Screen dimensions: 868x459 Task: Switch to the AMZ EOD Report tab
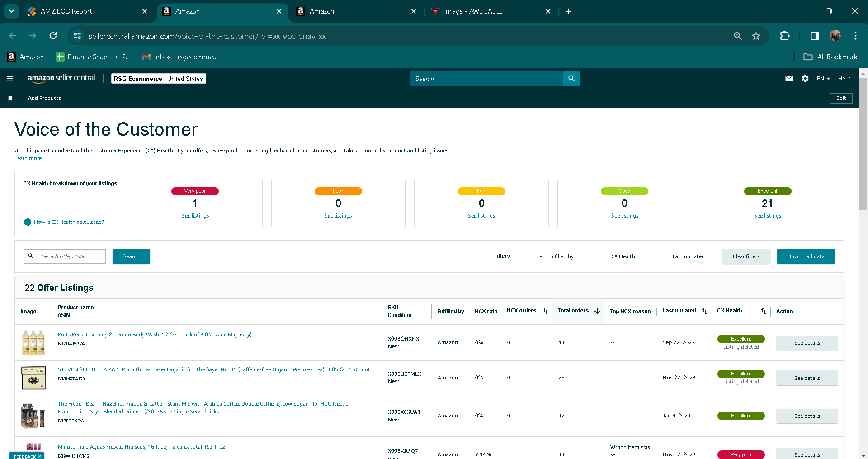[88, 11]
